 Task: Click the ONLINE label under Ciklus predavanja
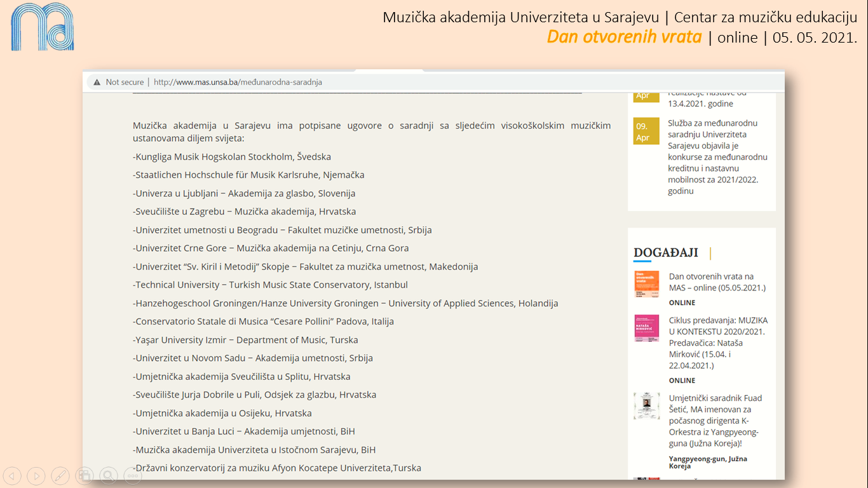682,380
